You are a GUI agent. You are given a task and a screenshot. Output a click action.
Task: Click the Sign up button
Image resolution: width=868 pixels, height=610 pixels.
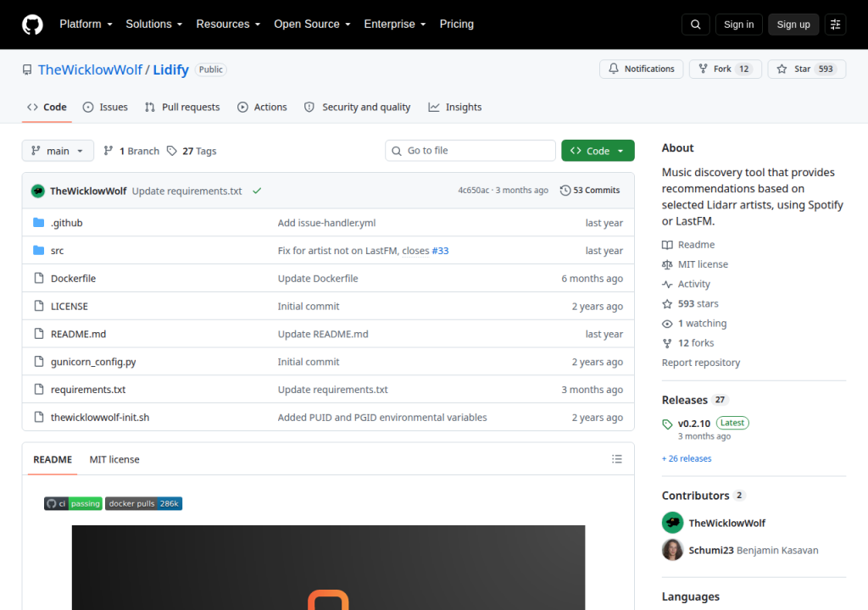(x=793, y=25)
